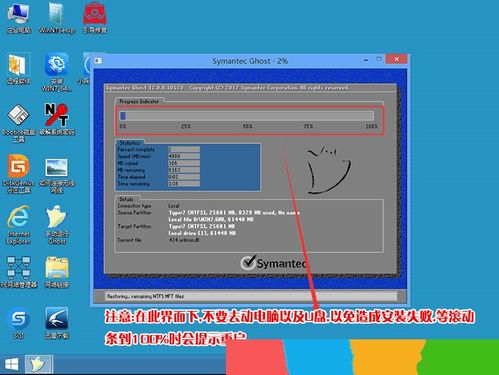Click the Restoring status bar text
499x375 pixels.
click(x=145, y=296)
